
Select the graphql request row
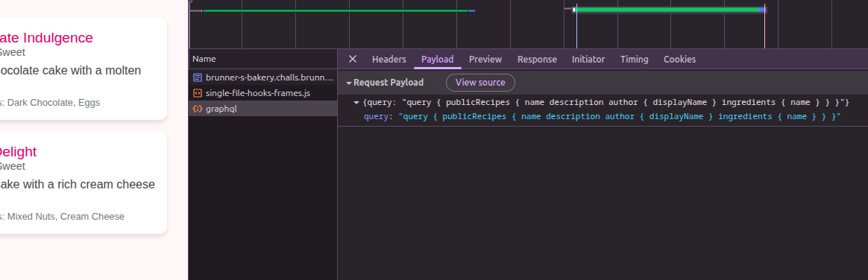pyautogui.click(x=263, y=109)
